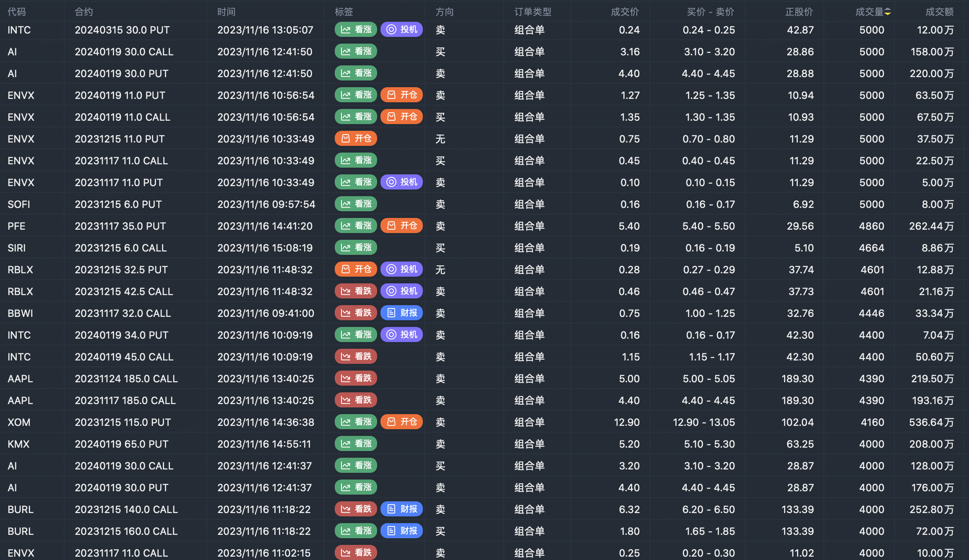The height and width of the screenshot is (560, 969).
Task: Click the 标签 column header
Action: coord(344,12)
